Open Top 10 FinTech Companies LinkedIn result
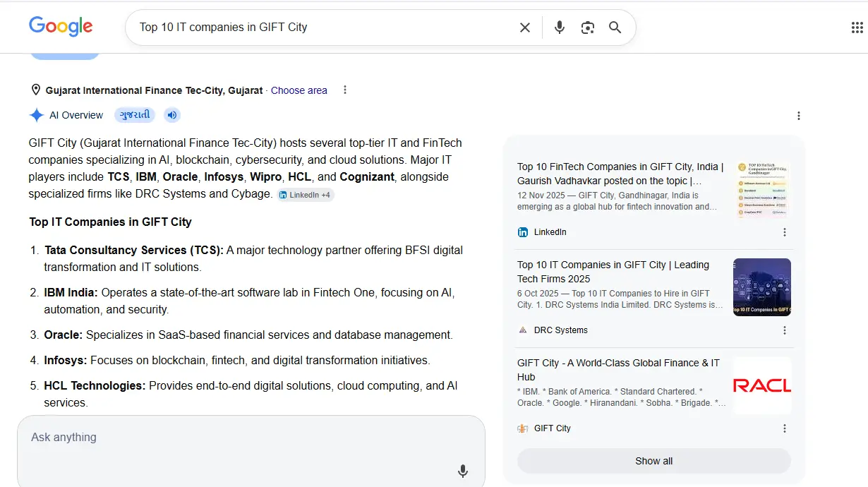The width and height of the screenshot is (868, 487). (620, 174)
